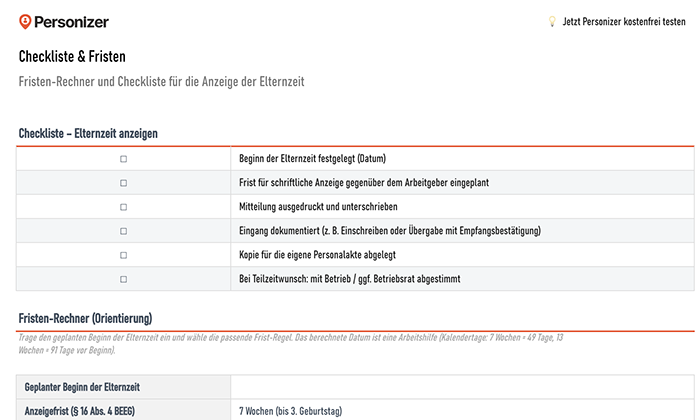Toggle the 'Eingang dokumentiert' checkbox

tap(124, 231)
